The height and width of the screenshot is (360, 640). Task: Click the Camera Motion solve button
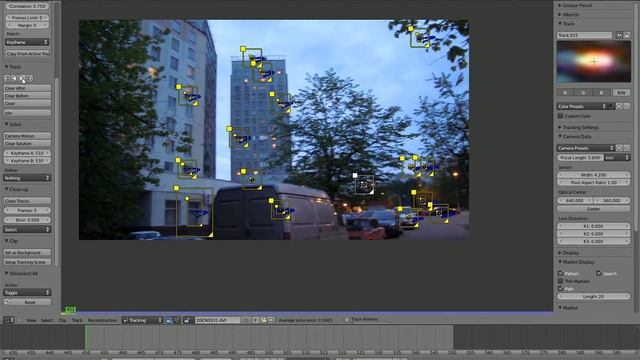click(x=27, y=136)
